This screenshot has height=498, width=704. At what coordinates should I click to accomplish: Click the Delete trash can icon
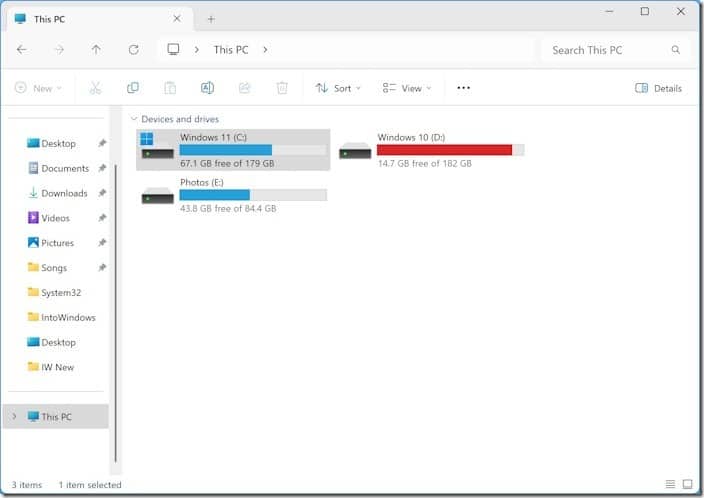282,88
